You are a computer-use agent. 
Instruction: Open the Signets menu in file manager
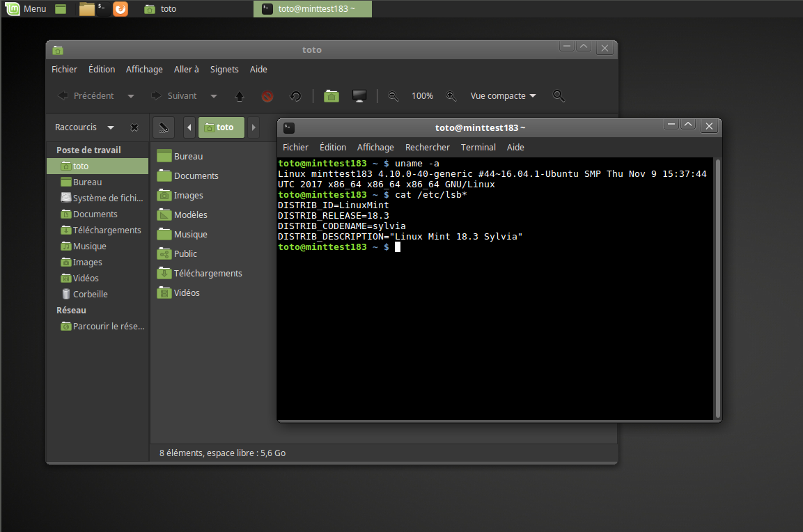[224, 69]
